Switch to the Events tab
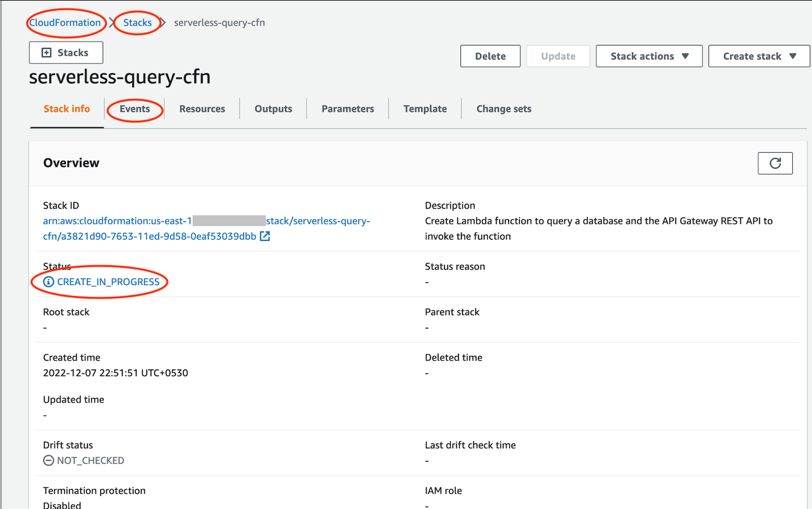Screen dimensions: 812x509 click(135, 109)
